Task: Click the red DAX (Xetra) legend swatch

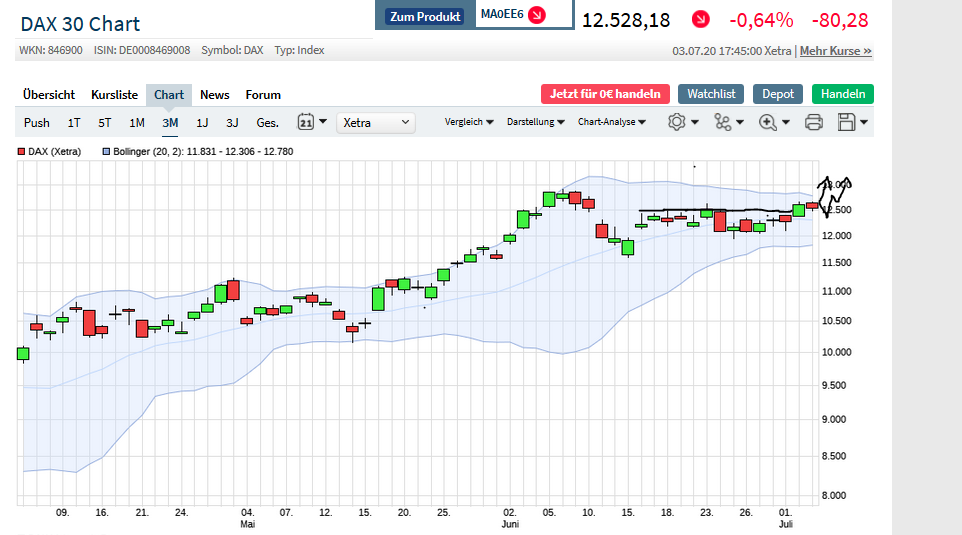Action: pyautogui.click(x=21, y=152)
